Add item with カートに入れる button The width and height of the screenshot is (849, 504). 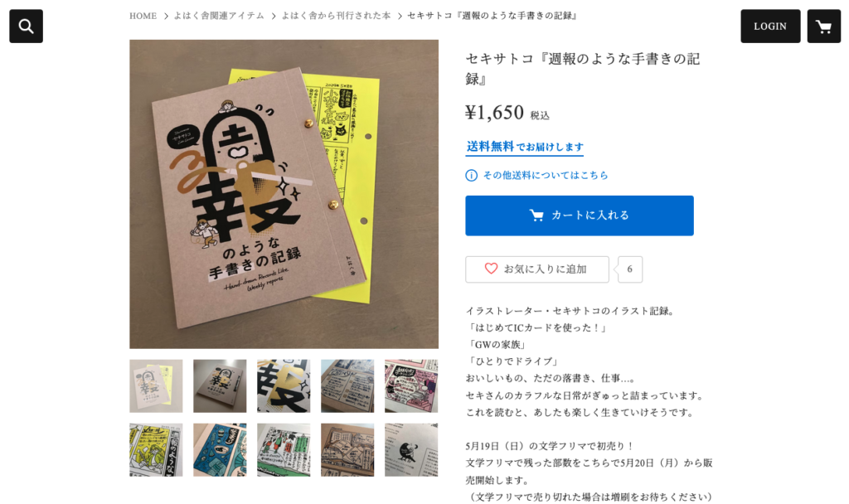[579, 216]
